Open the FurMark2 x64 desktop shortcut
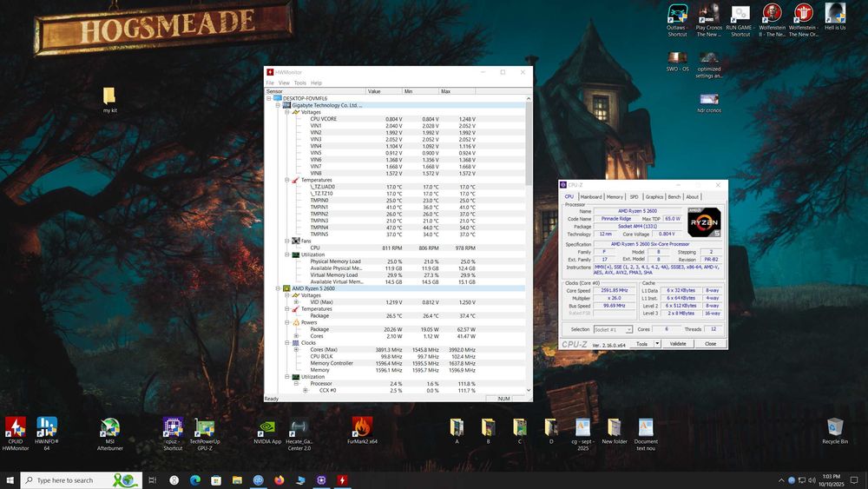 [x=363, y=427]
